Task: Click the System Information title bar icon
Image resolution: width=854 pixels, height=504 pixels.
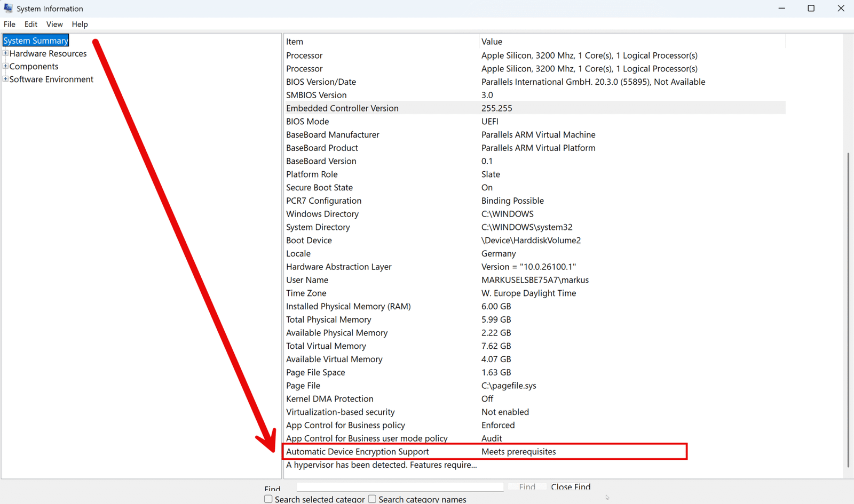Action: click(x=8, y=8)
